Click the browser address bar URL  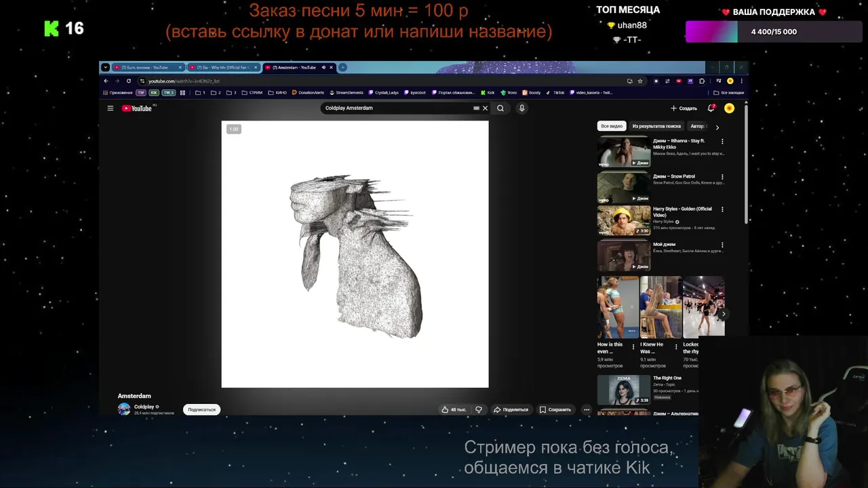pyautogui.click(x=184, y=81)
